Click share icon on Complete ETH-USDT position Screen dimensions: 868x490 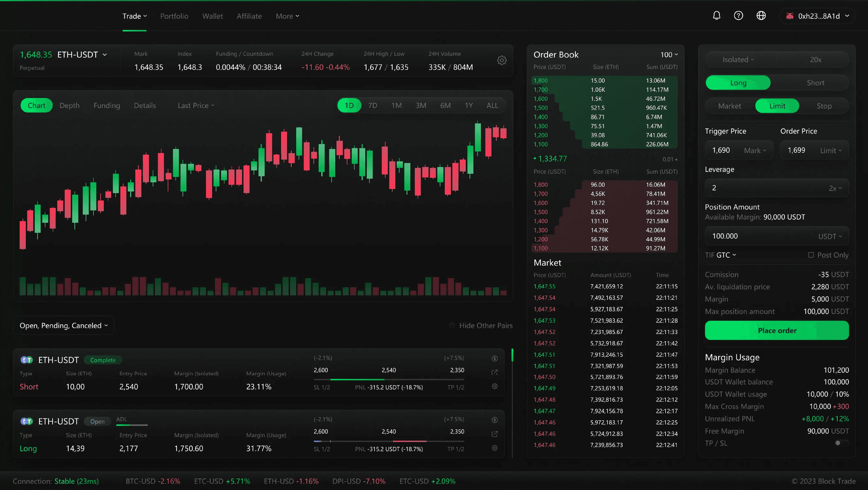(494, 372)
